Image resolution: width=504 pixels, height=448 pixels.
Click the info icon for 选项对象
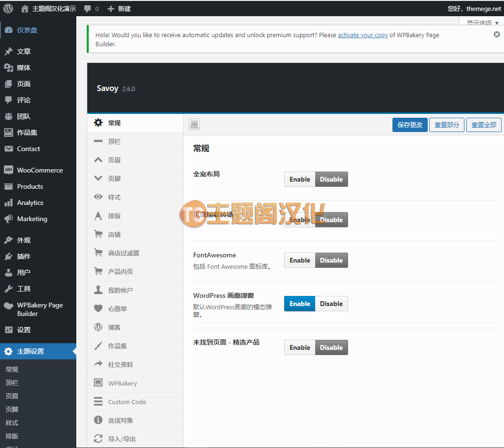point(98,420)
